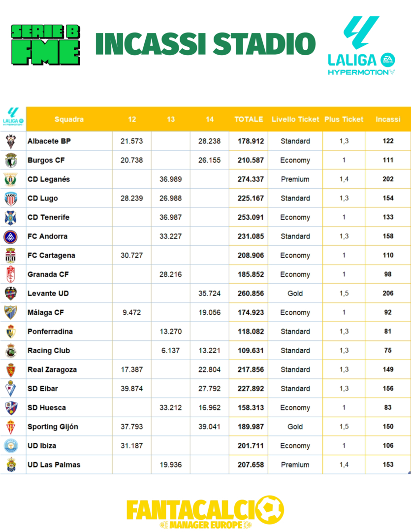The image size is (411, 532).
Task: Click the CD Leganés club crest
Action: 11,179
